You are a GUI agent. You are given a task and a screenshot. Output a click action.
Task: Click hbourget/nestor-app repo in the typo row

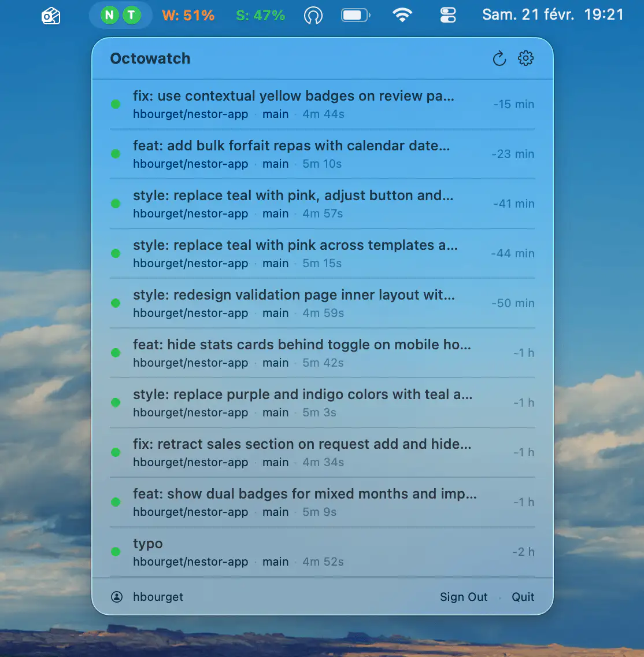click(x=191, y=562)
